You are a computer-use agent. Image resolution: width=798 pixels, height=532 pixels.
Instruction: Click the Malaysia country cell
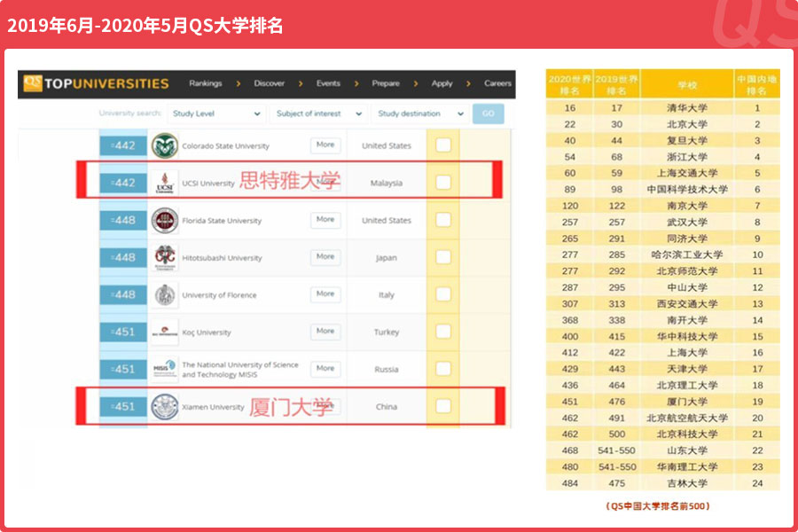pyautogui.click(x=387, y=184)
